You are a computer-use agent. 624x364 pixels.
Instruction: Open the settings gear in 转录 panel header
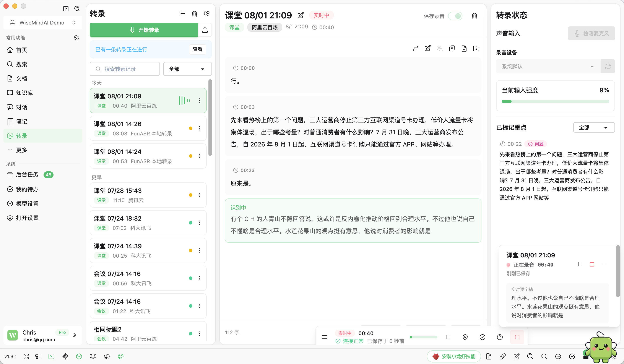[207, 14]
